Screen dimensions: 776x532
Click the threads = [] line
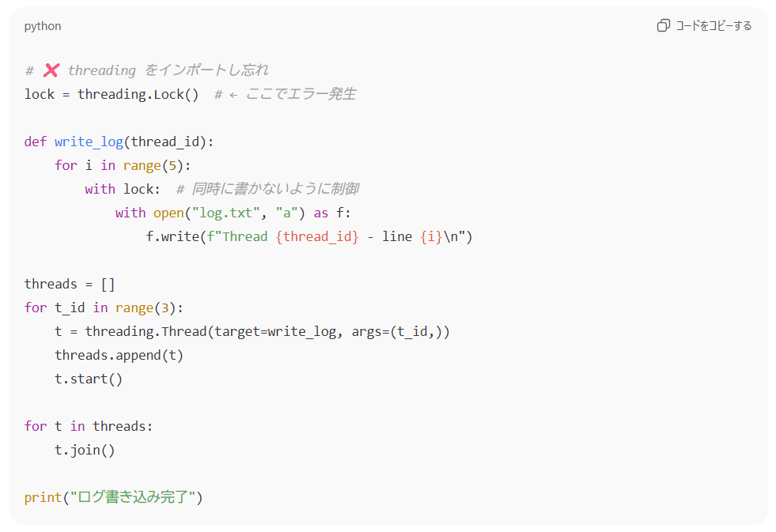(x=70, y=284)
